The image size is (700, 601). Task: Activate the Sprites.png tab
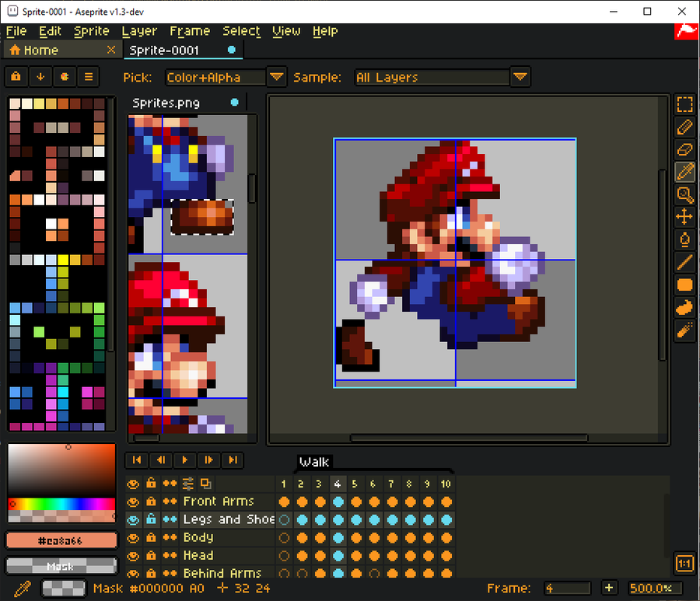click(x=186, y=103)
